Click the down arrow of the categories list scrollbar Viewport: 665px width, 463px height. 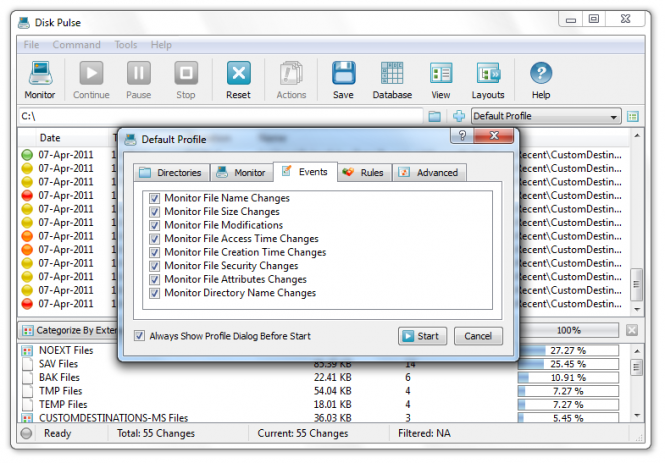click(637, 416)
